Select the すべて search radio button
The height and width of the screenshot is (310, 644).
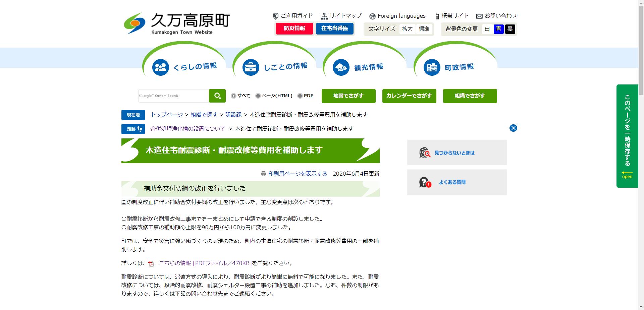(233, 96)
